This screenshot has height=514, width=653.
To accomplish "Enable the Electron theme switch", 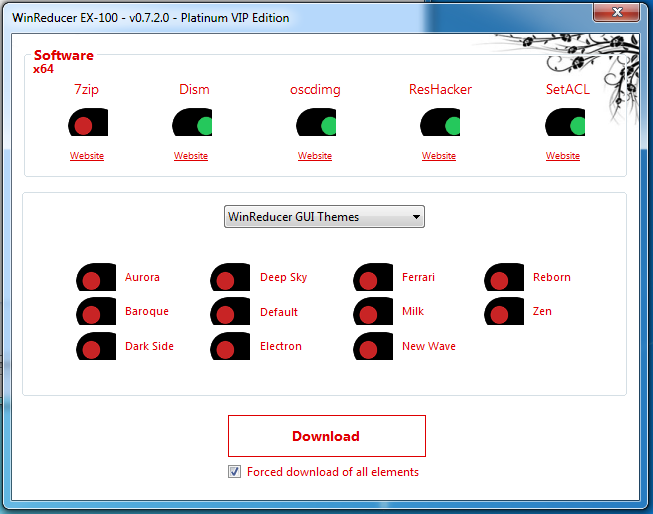I will [230, 346].
